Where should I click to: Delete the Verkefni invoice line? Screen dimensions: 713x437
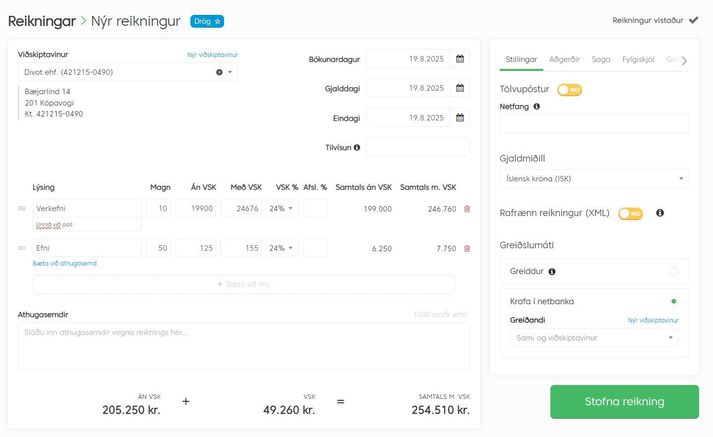466,209
